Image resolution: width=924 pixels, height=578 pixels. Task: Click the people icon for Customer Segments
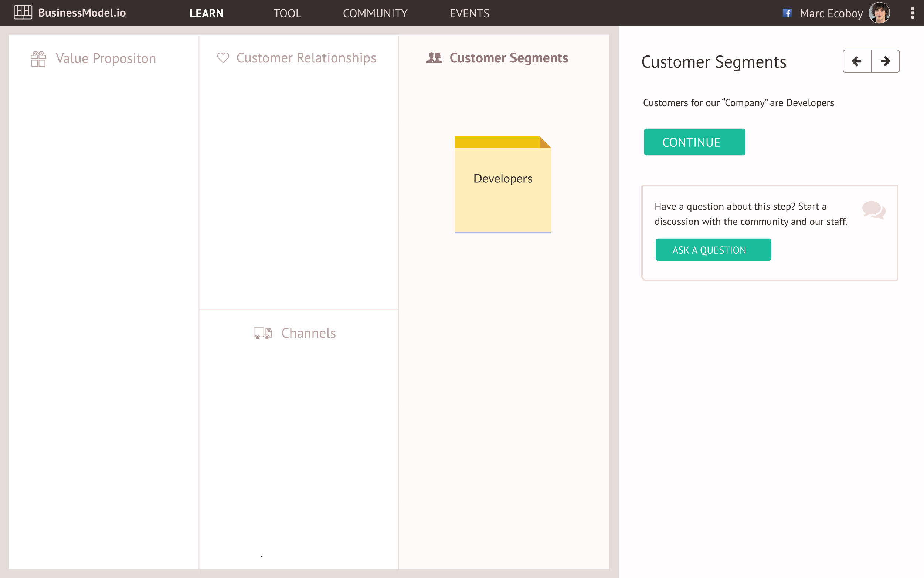coord(434,58)
